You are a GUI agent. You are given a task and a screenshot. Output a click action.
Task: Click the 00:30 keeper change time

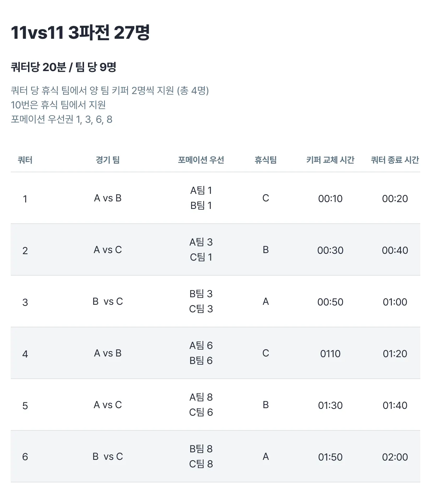pyautogui.click(x=330, y=250)
